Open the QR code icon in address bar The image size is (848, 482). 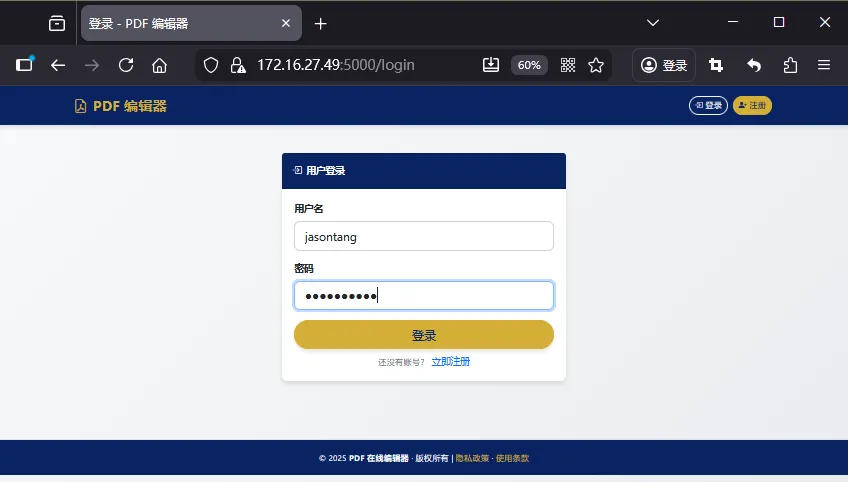coord(568,65)
